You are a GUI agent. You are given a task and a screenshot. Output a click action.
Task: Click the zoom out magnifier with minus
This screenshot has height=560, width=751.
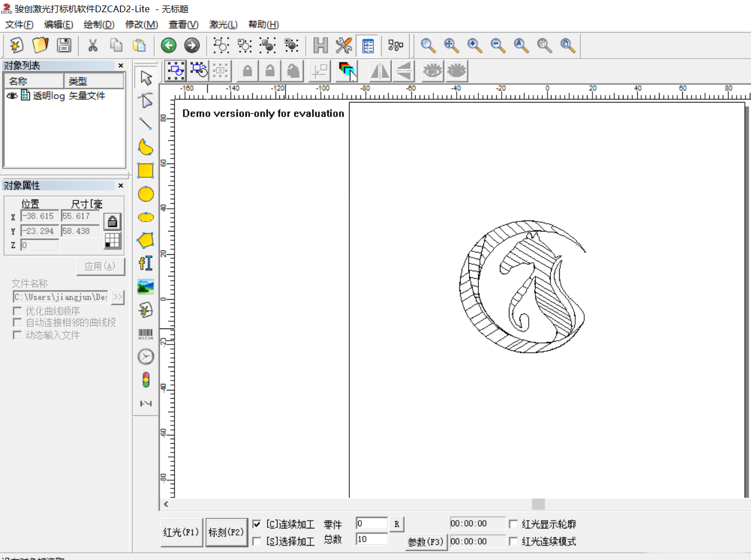(498, 45)
